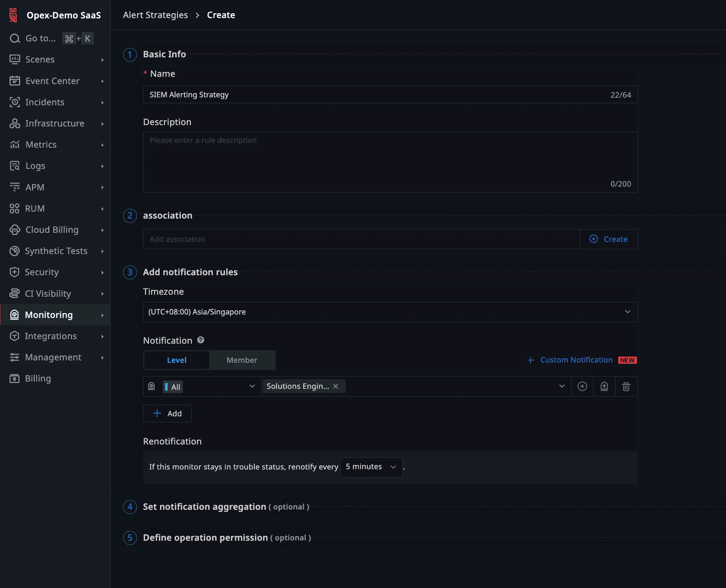Switch notification mode to Member
Screen dimensions: 726x588
point(242,360)
